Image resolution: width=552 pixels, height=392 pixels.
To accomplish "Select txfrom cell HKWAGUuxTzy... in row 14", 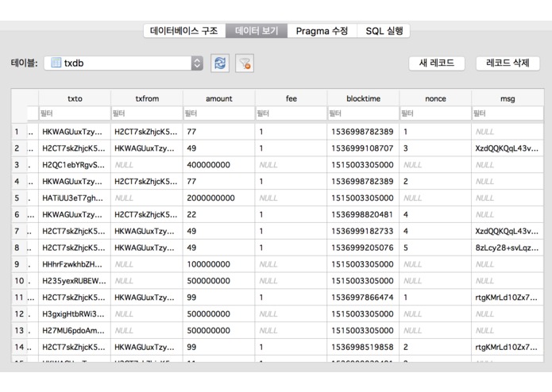I will click(x=147, y=347).
